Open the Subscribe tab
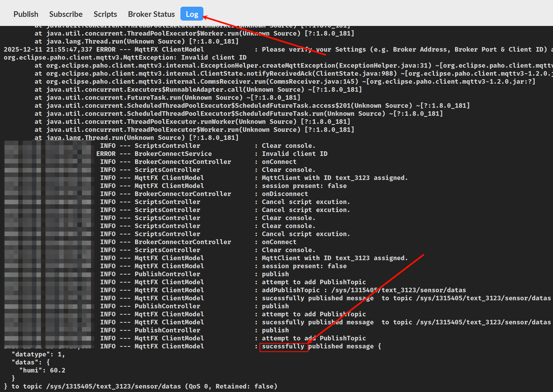This screenshot has height=392, width=553. coord(66,14)
